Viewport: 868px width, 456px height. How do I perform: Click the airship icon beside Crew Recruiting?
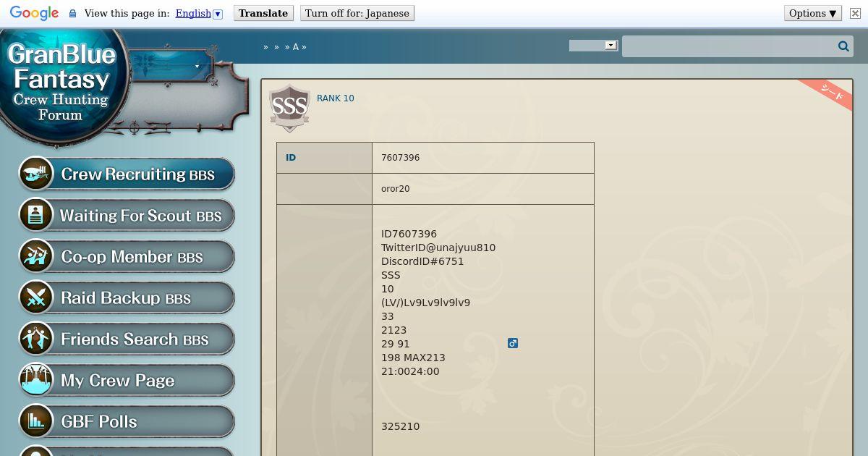point(36,174)
